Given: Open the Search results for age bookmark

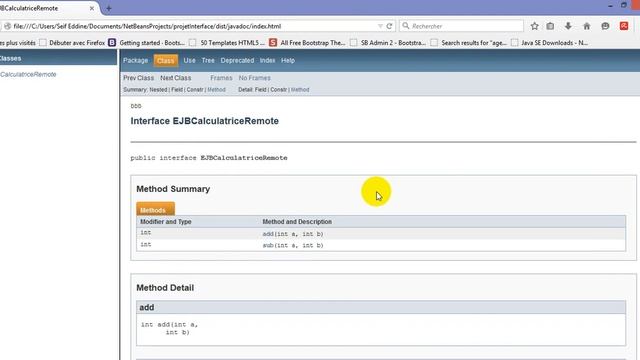Looking at the screenshot, I should coord(469,42).
